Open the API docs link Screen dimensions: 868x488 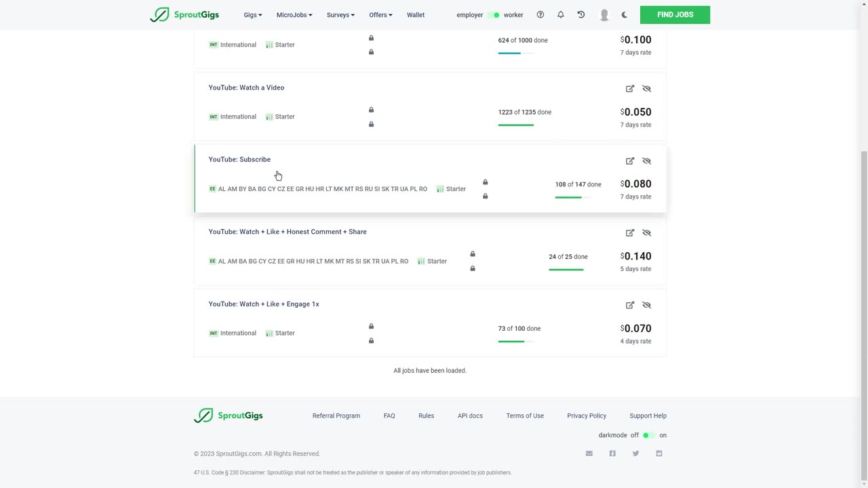[x=470, y=415]
